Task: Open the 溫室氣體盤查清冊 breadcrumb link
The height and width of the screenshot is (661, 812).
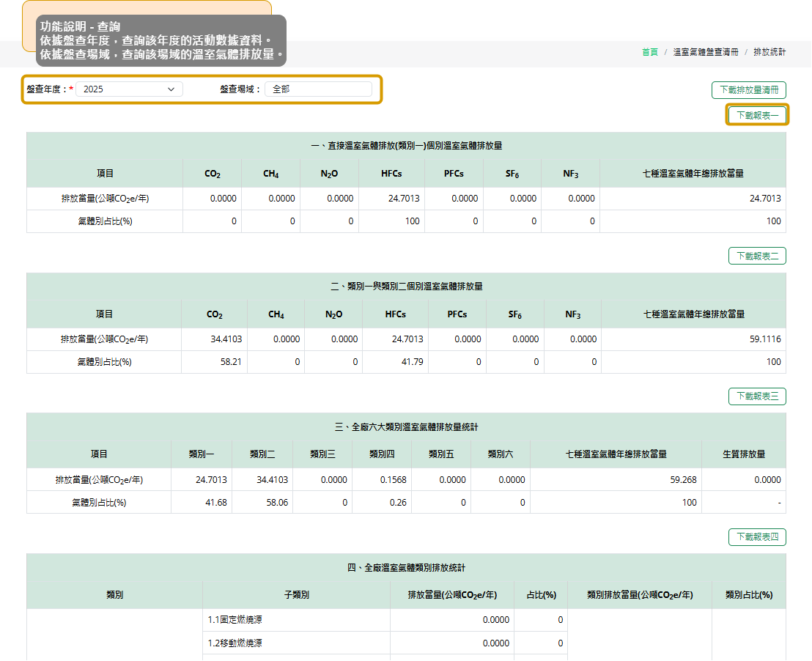Action: tap(704, 52)
